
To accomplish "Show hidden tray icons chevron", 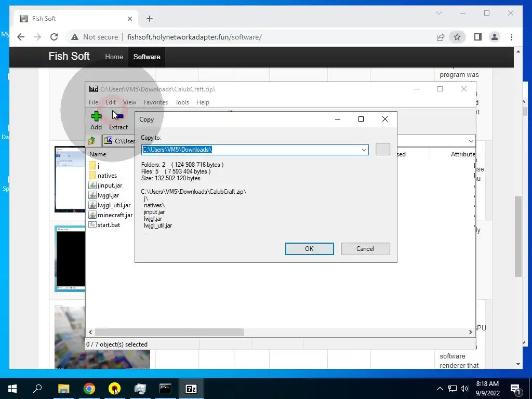I will (440, 389).
